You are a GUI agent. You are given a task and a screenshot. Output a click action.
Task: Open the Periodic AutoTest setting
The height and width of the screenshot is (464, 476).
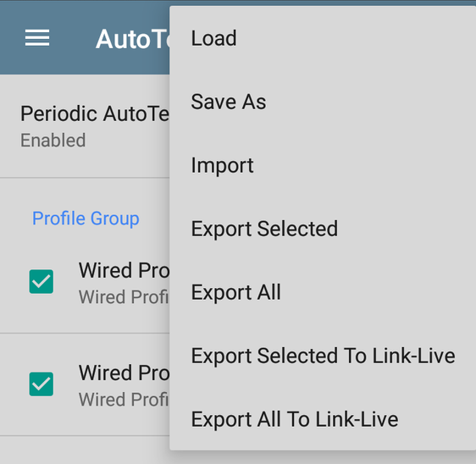pyautogui.click(x=85, y=126)
